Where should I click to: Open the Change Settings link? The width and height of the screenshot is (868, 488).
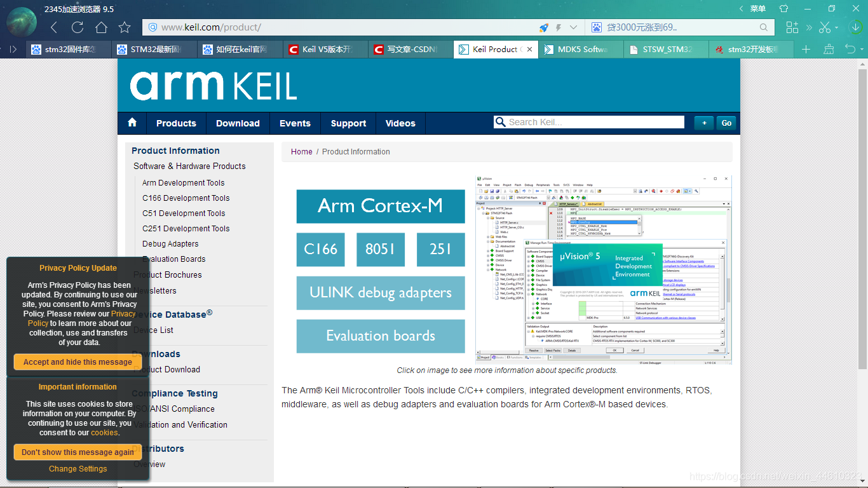pos(78,469)
